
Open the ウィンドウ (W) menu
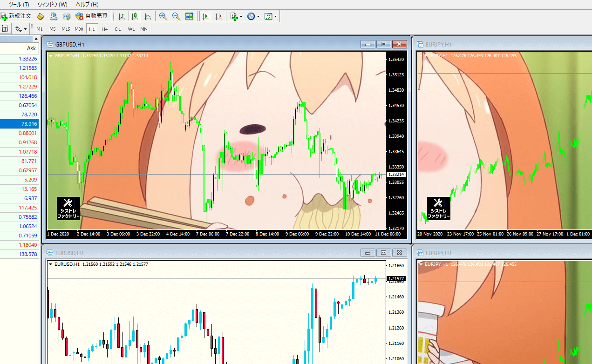(x=52, y=4)
